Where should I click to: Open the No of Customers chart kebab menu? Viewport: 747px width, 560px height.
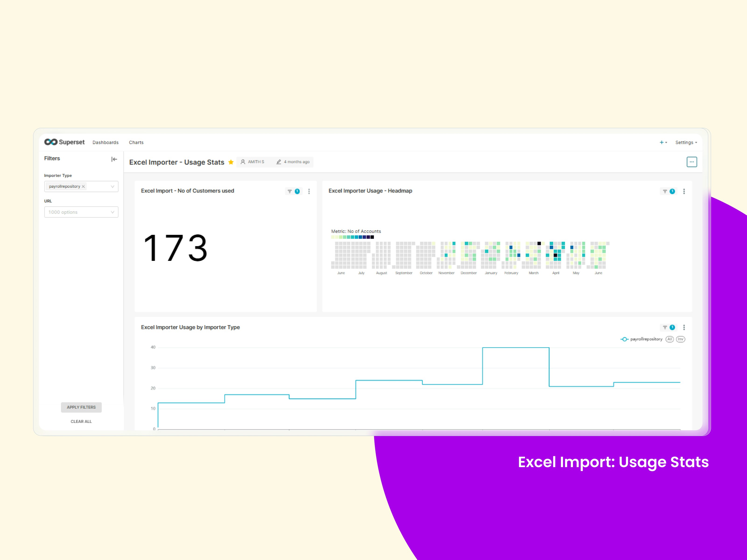(x=309, y=191)
